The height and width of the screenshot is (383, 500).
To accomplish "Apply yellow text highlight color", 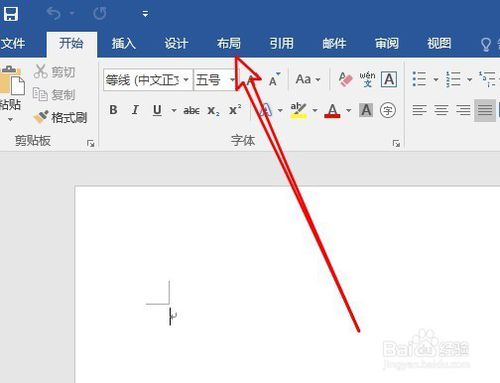I will point(298,110).
